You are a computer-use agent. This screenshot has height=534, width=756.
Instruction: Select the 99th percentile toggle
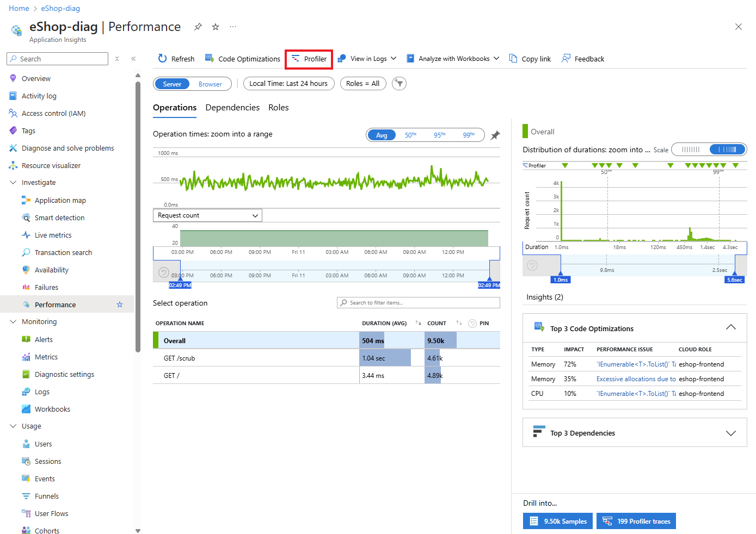[469, 135]
